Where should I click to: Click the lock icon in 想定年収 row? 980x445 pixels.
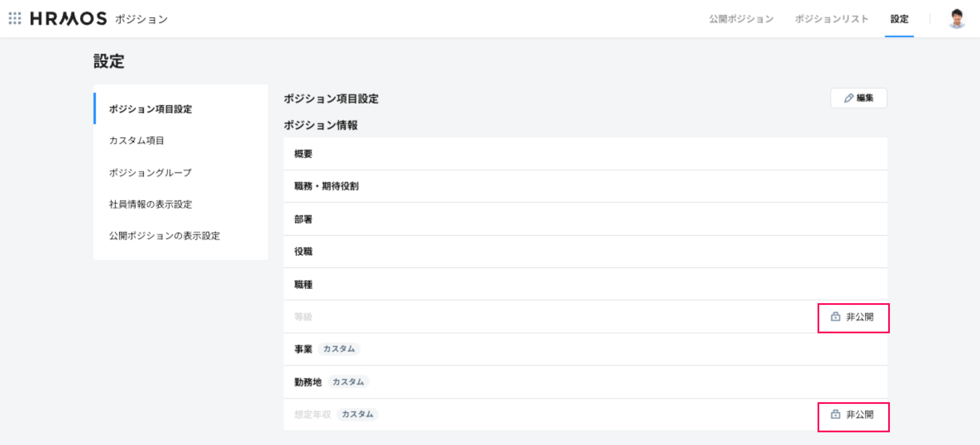point(835,414)
